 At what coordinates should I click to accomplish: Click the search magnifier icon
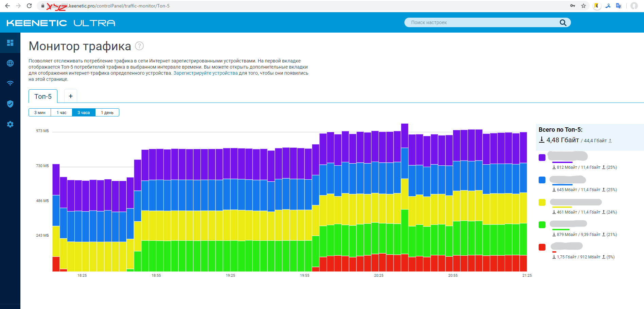(x=563, y=22)
